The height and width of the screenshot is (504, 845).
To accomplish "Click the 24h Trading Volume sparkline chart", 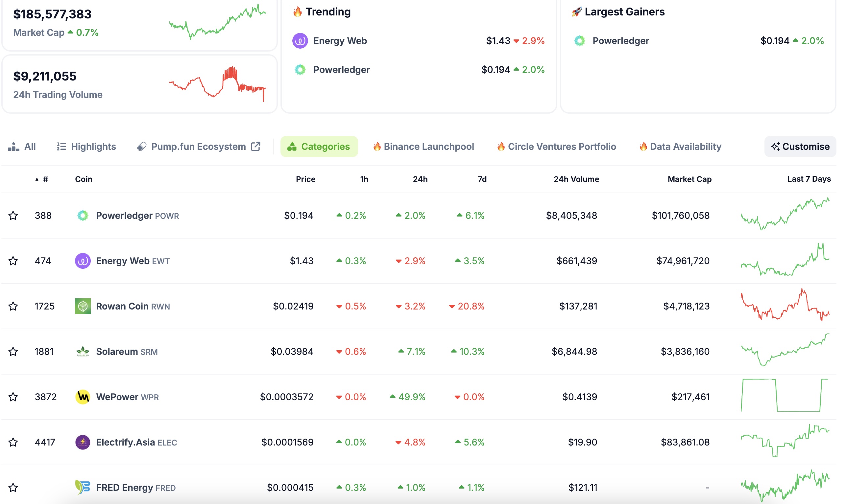I will pos(217,83).
